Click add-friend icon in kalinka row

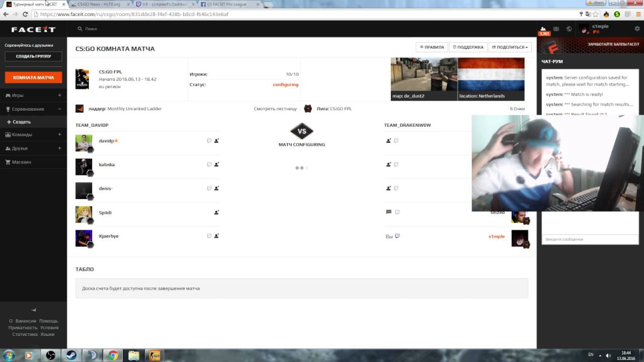[x=216, y=164]
